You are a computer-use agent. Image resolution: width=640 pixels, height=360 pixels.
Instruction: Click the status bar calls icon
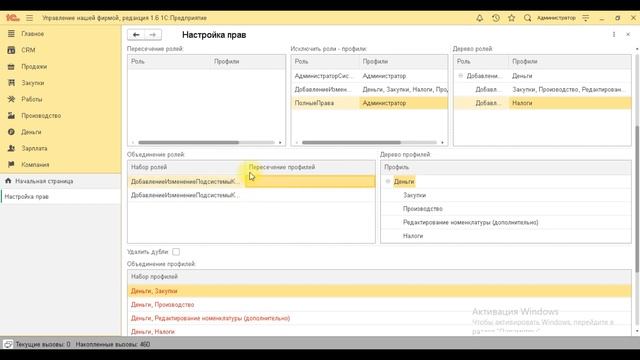(8, 344)
